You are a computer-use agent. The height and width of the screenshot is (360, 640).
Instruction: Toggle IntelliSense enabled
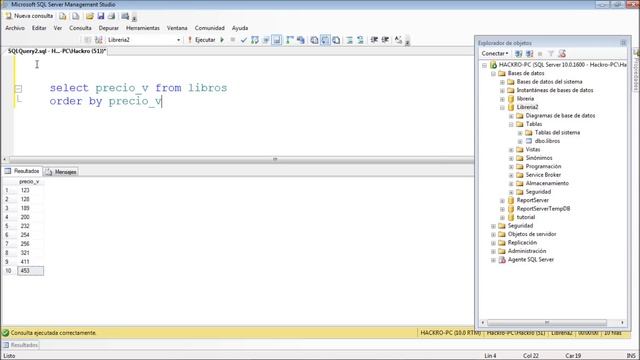coord(276,40)
